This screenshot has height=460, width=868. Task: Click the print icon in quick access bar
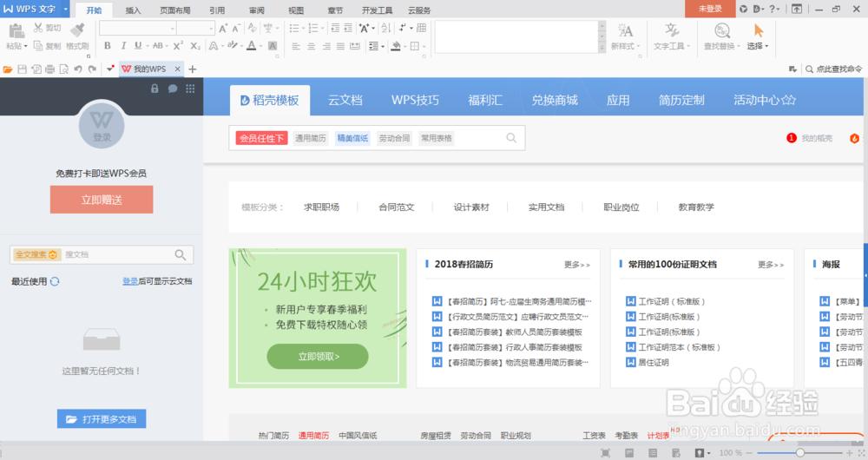click(49, 69)
